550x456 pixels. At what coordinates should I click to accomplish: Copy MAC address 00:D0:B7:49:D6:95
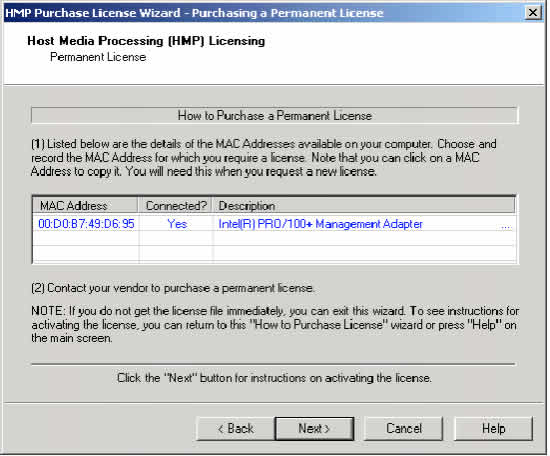pyautogui.click(x=86, y=224)
